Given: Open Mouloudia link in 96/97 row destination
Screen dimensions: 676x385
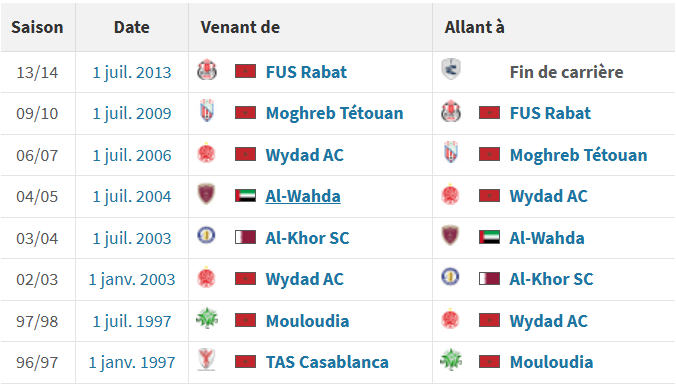Looking at the screenshot, I should click(551, 362).
